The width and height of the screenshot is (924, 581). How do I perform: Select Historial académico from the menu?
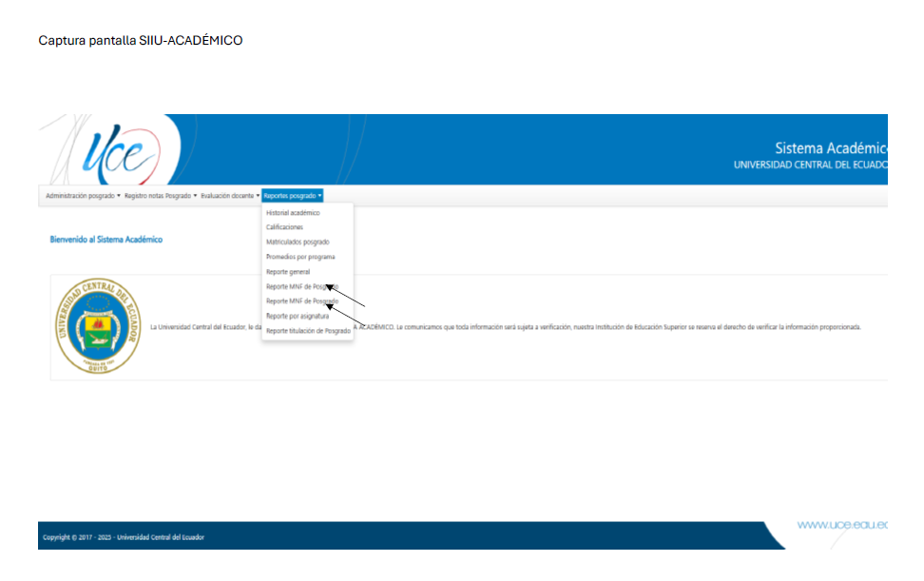293,213
